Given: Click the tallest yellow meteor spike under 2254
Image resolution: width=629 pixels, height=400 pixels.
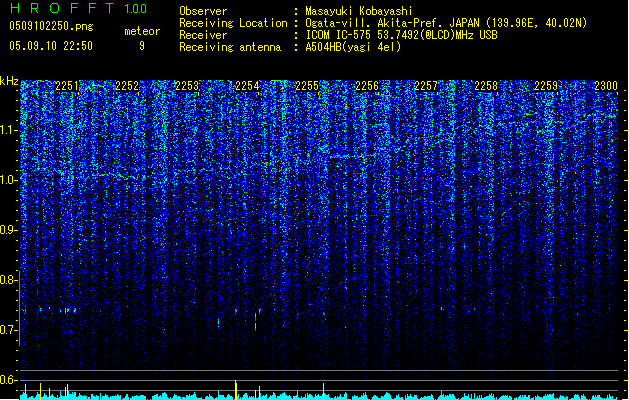Looking at the screenshot, I should pos(236,390).
